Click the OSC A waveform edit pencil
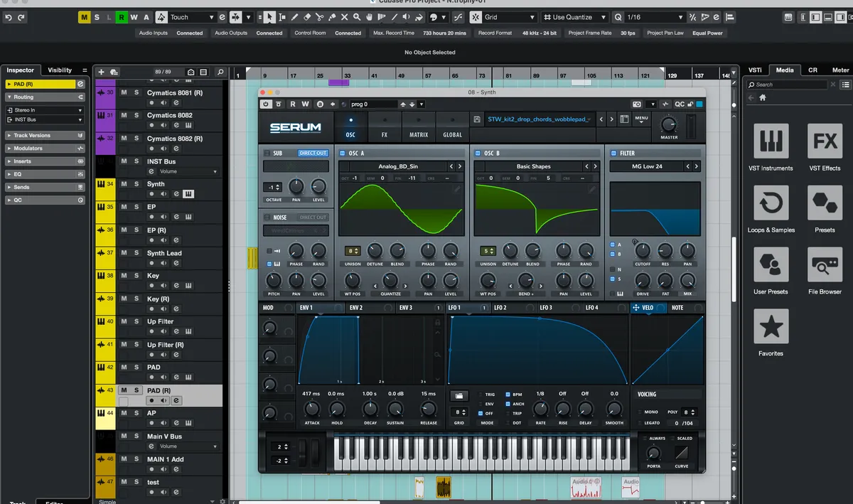Viewport: 853px width, 504px height. pyautogui.click(x=457, y=189)
